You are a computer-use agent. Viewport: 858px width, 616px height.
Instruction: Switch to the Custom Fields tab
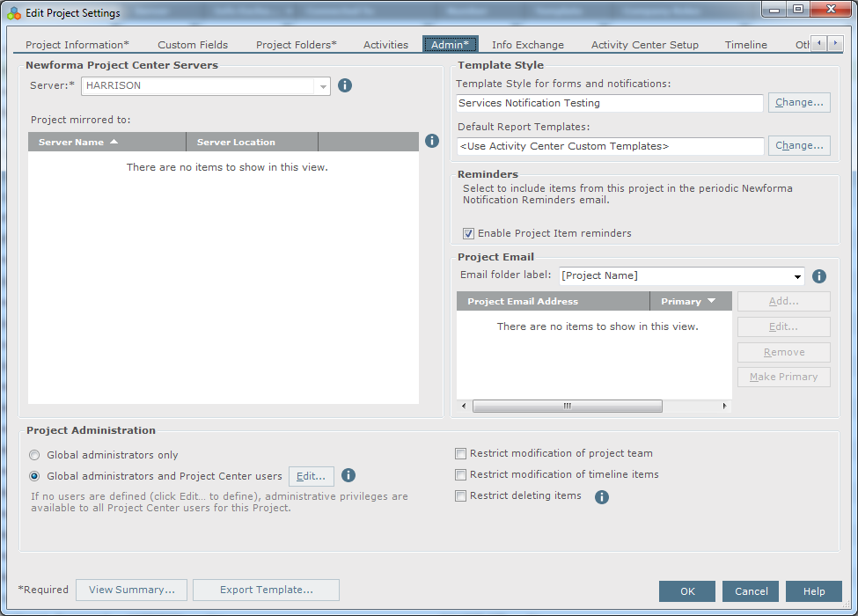pos(193,45)
